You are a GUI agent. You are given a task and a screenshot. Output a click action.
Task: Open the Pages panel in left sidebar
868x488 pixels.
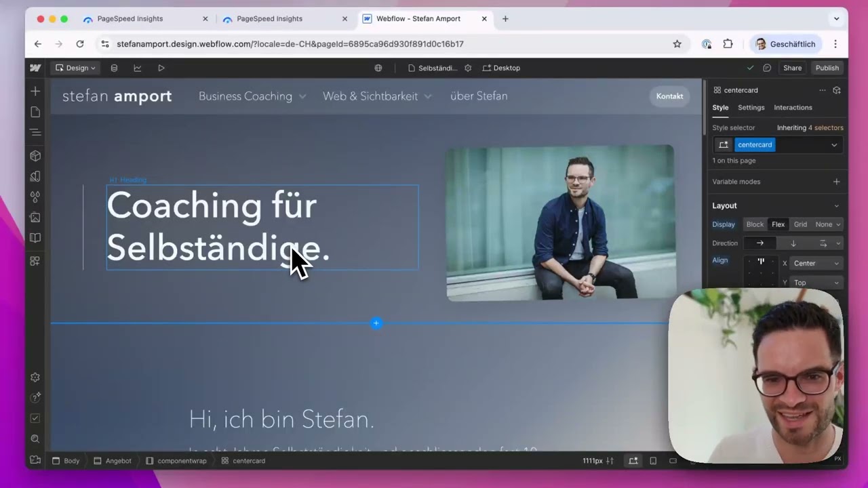(x=35, y=112)
